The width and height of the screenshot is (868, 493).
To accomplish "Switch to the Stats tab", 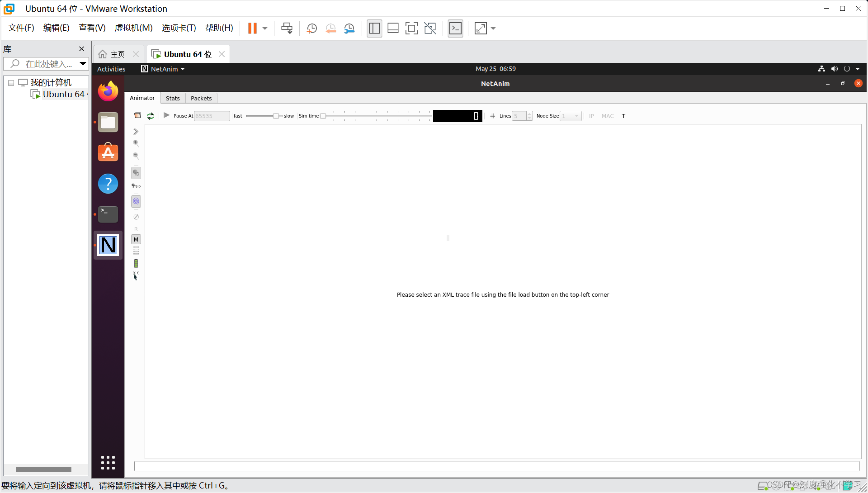I will pyautogui.click(x=173, y=98).
